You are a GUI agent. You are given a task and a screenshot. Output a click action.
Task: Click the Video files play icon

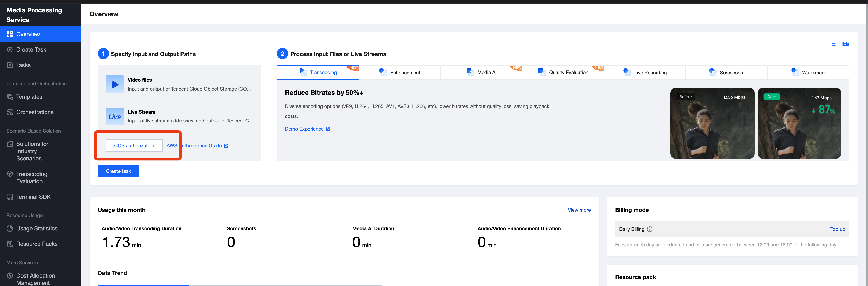tap(115, 84)
